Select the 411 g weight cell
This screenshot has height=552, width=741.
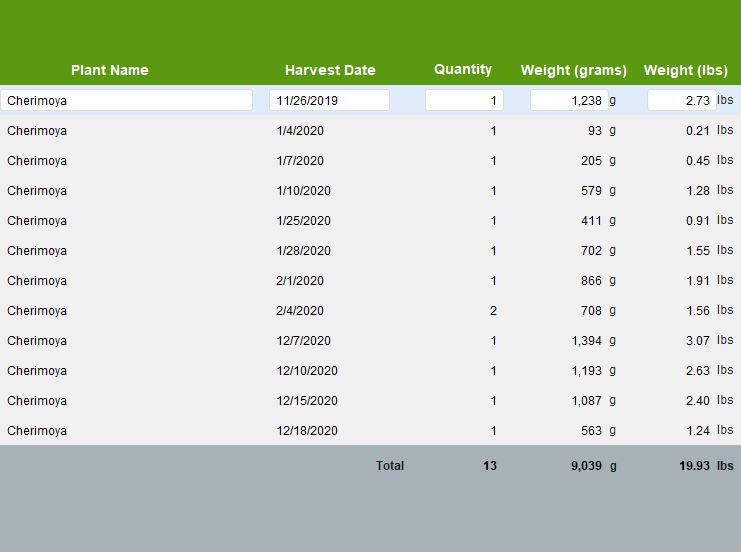pyautogui.click(x=591, y=221)
